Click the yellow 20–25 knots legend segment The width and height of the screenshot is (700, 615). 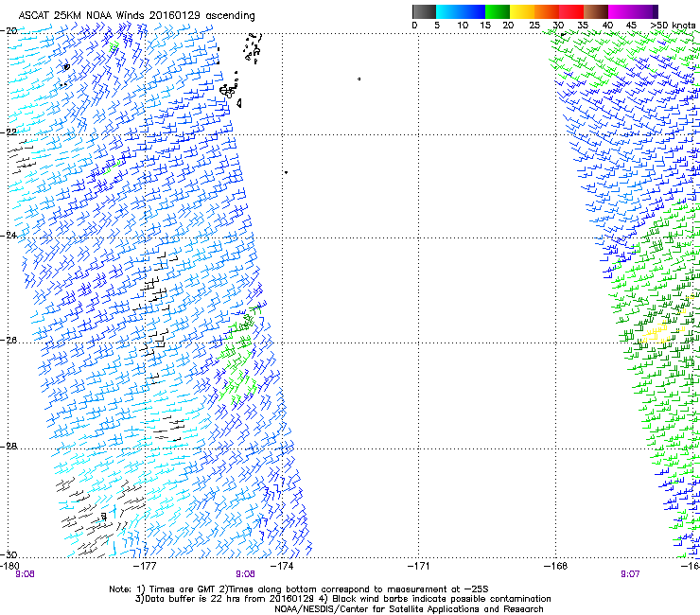click(522, 11)
